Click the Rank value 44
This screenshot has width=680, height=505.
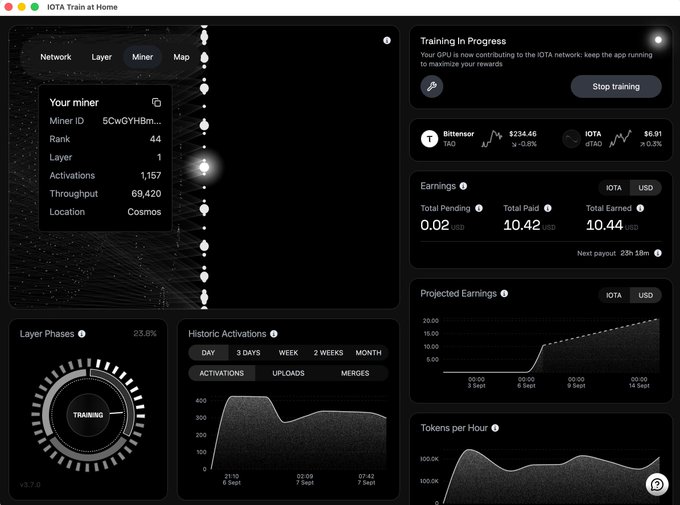click(155, 139)
